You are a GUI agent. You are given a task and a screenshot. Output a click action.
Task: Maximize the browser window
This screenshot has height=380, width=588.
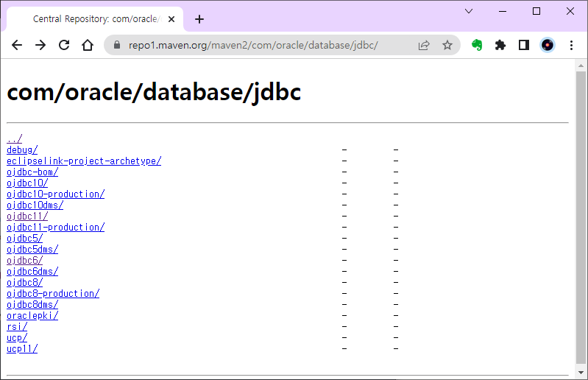point(536,11)
